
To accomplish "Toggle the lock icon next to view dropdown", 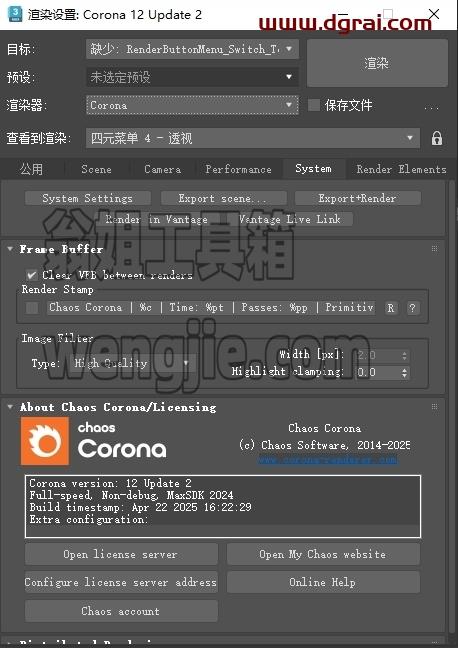I will (x=437, y=138).
